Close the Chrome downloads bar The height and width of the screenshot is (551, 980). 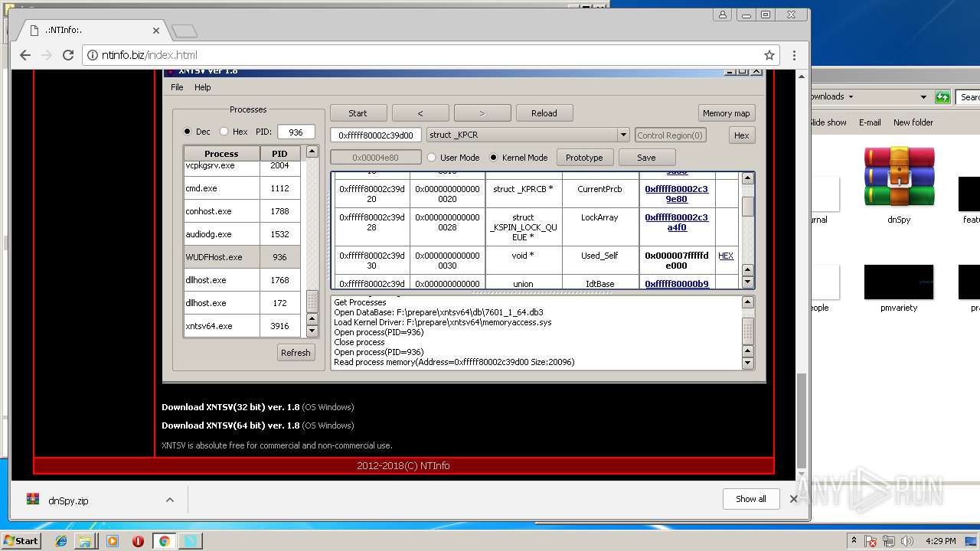(x=793, y=499)
